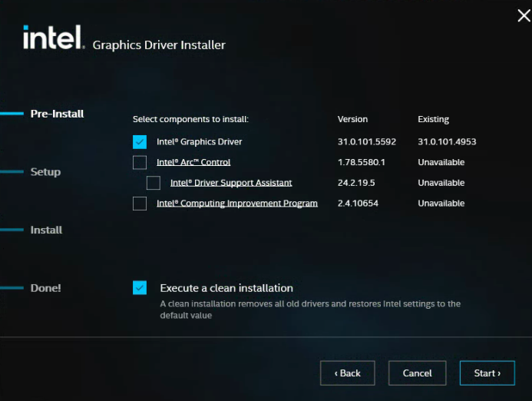Click Unavailable in the Driver Support Assistant row

point(441,183)
